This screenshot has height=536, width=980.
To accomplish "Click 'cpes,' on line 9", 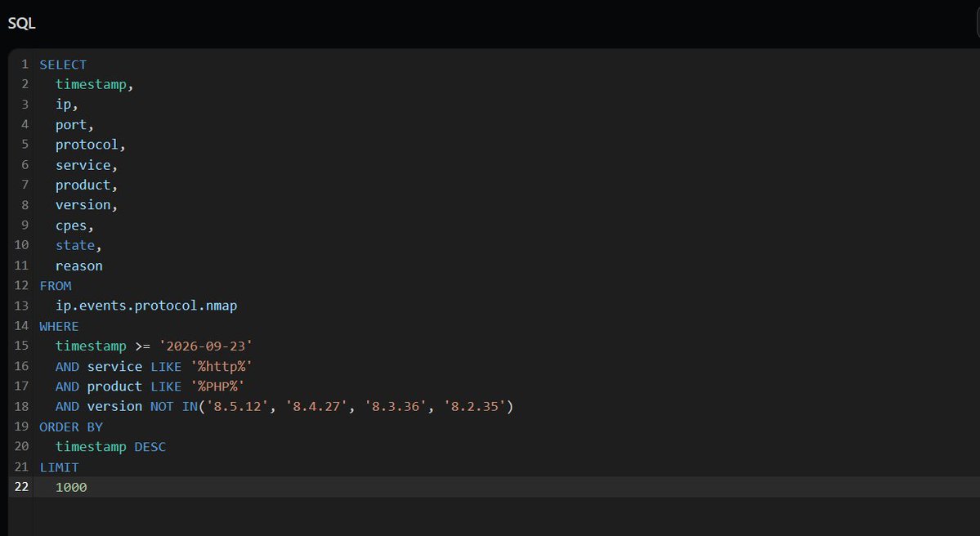I will click(x=74, y=226).
